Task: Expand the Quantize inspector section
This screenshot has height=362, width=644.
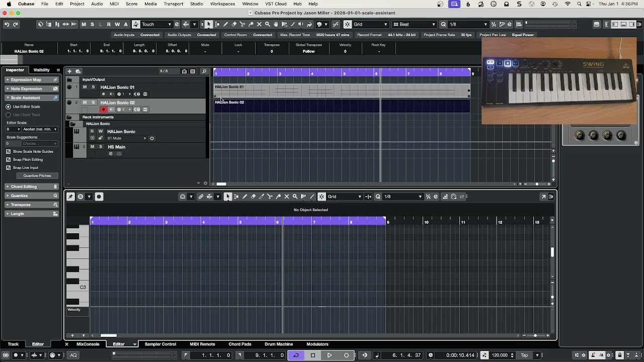Action: [32, 196]
